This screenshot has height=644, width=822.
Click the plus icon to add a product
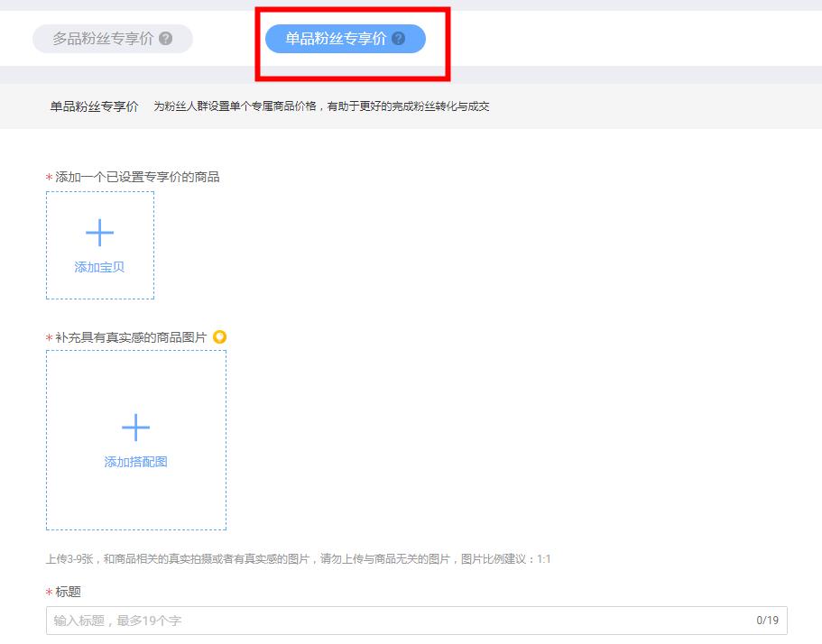click(99, 232)
